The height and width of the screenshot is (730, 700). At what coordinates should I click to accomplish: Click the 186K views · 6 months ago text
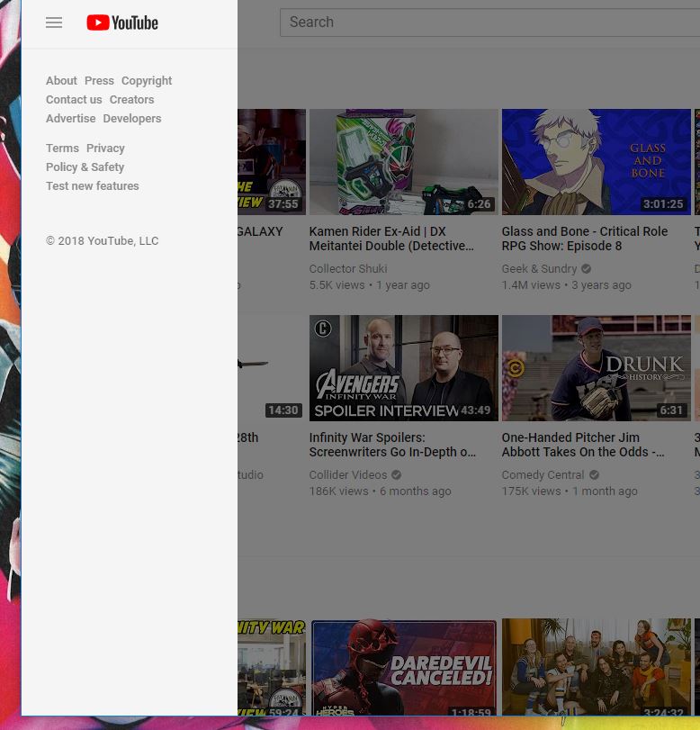(x=381, y=491)
